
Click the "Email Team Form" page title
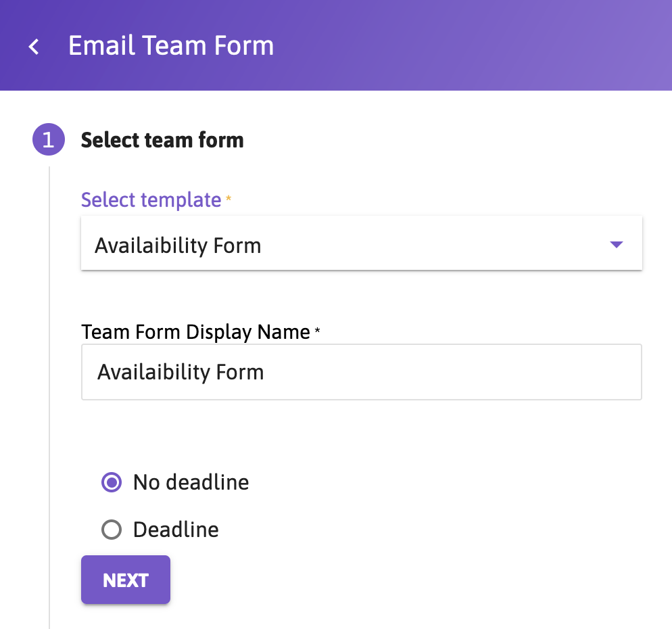point(171,46)
